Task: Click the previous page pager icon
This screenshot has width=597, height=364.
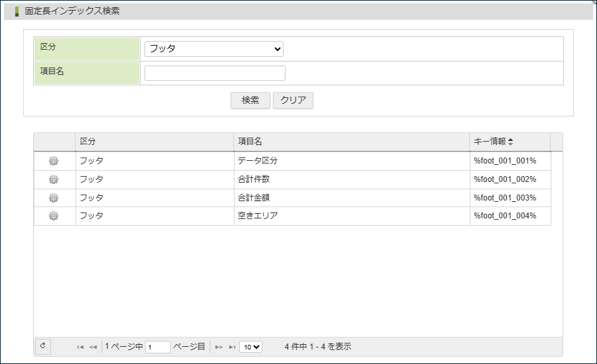Action: pyautogui.click(x=93, y=347)
